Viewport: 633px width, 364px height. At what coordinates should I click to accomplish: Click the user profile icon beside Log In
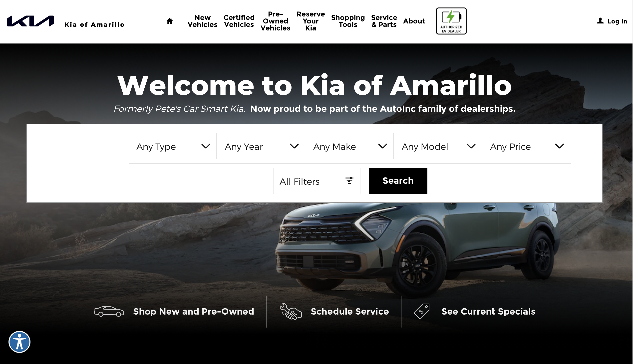pos(600,21)
